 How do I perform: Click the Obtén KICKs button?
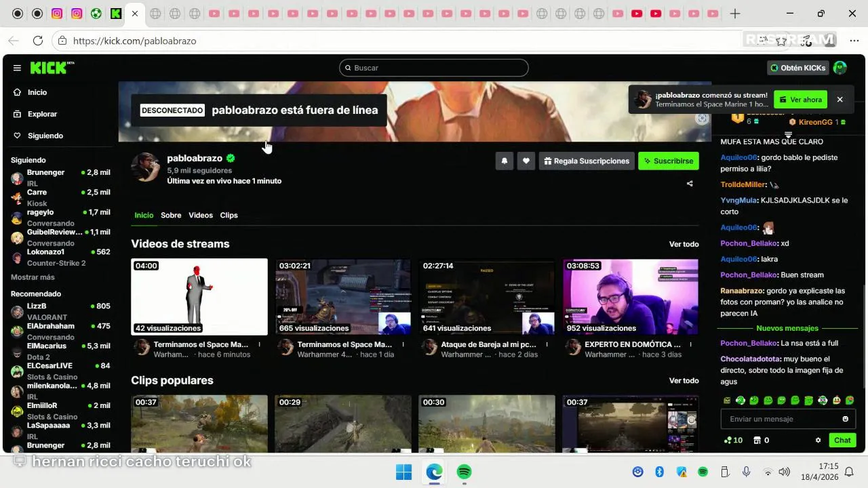pyautogui.click(x=798, y=68)
